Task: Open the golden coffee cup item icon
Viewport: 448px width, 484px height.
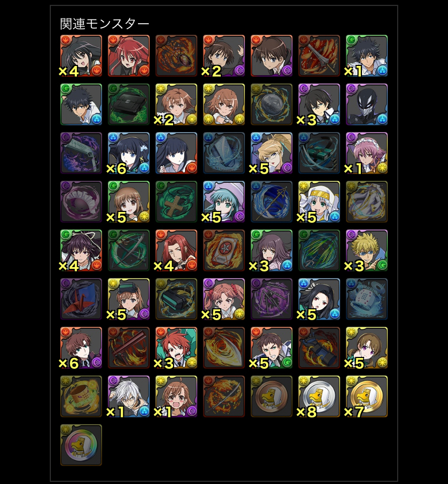Action: tap(81, 396)
